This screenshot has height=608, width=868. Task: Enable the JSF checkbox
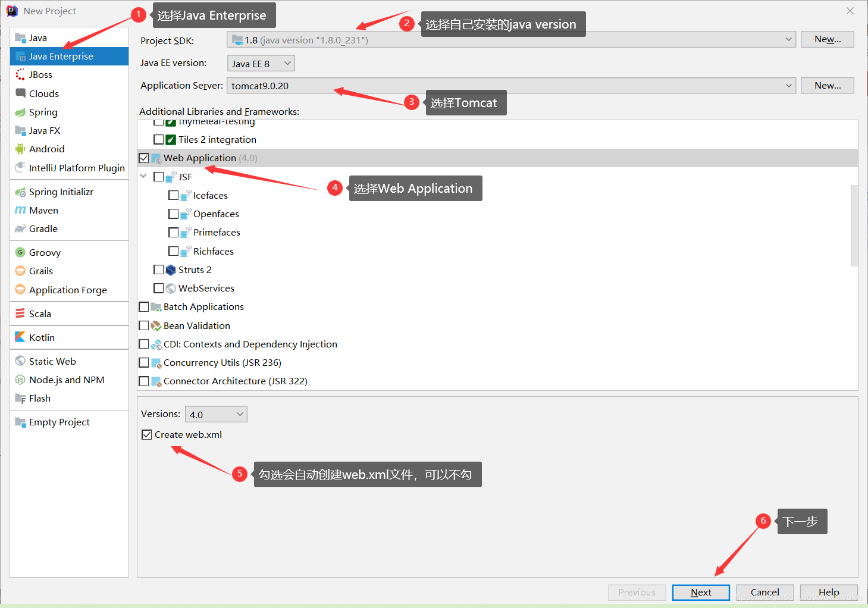point(158,177)
